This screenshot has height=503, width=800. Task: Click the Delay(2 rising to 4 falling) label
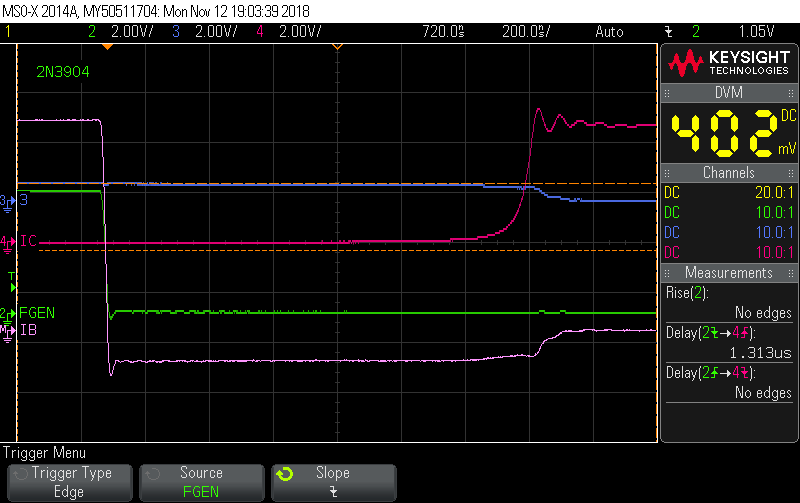[711, 373]
